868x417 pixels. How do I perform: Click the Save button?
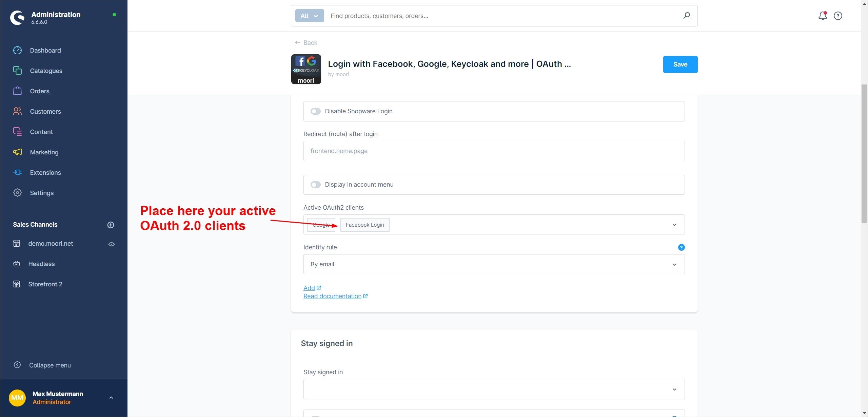pos(680,64)
